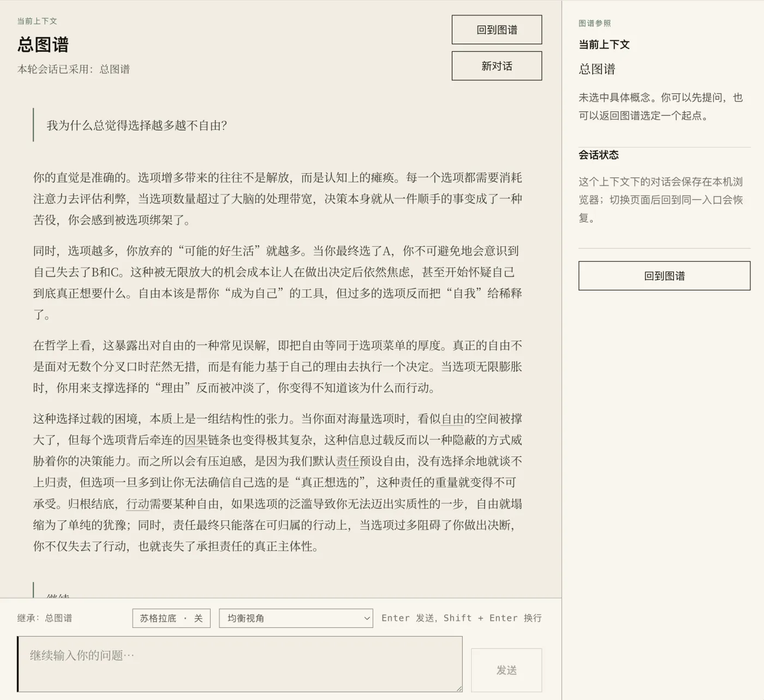This screenshot has height=700, width=764.
Task: Open the underlined 责任 link in 默认责任预设自由
Action: [x=347, y=461]
